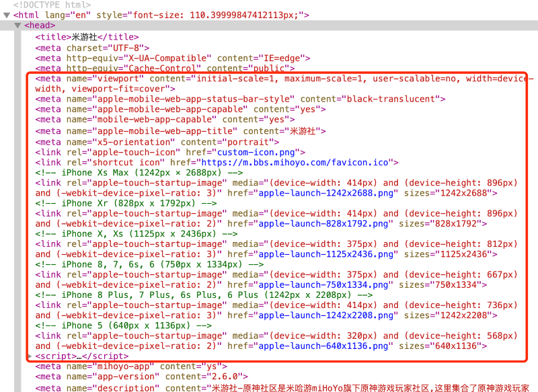Select the iPhone Xr comment
Screen dimensions: 538x392
coord(126,203)
